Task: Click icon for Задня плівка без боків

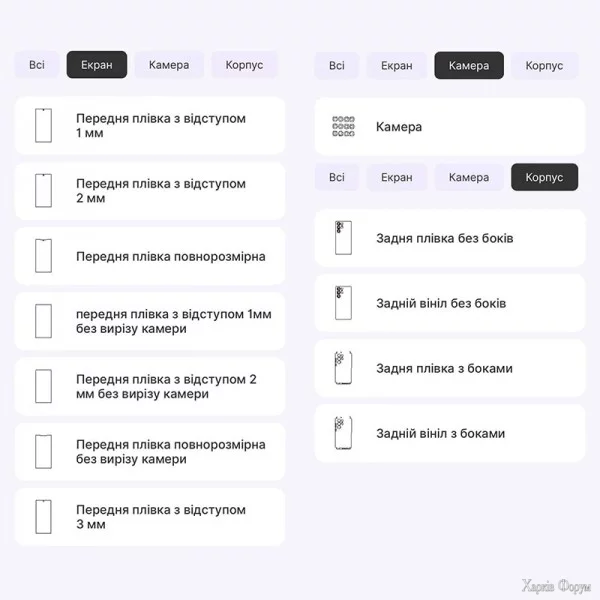Action: click(x=343, y=238)
